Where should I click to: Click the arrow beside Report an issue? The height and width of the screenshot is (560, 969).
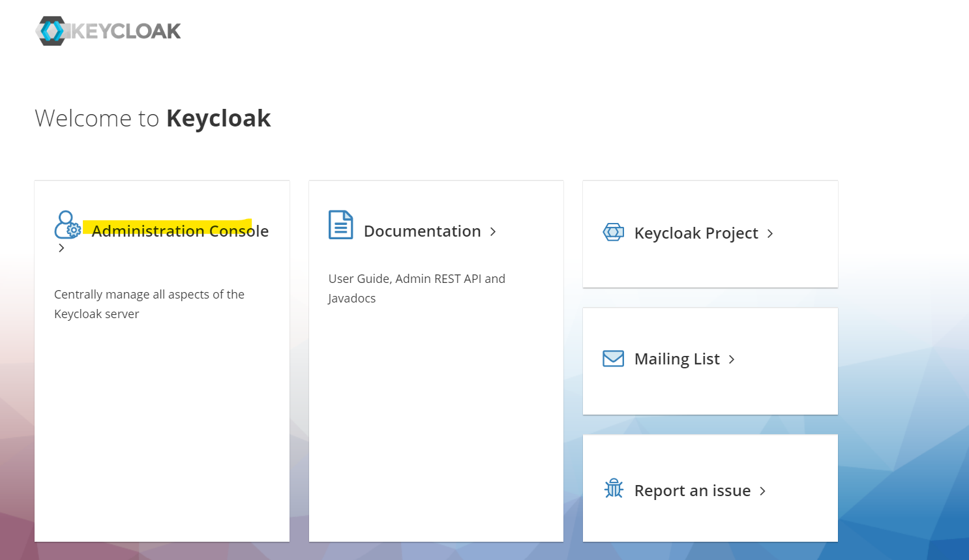(x=762, y=491)
